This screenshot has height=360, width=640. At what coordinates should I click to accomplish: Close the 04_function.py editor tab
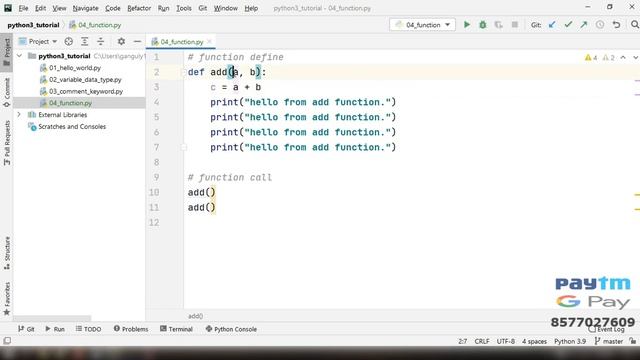pos(209,41)
